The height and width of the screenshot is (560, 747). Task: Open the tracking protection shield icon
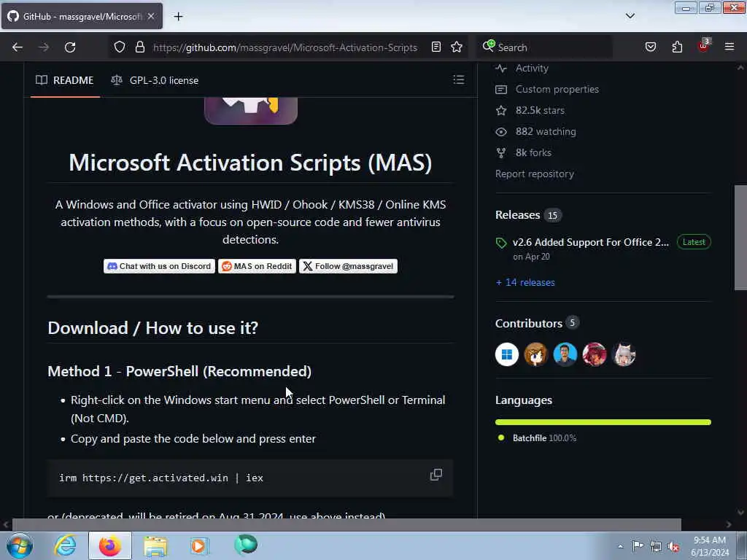[120, 47]
